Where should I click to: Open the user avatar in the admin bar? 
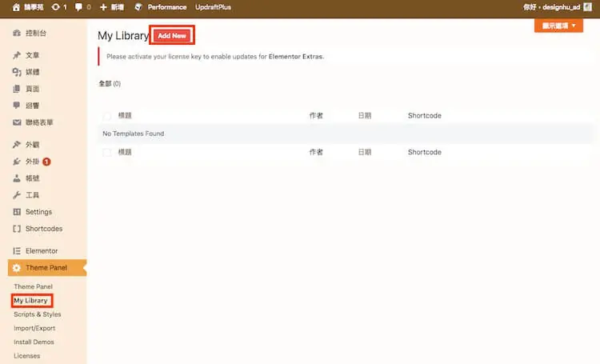coord(588,7)
